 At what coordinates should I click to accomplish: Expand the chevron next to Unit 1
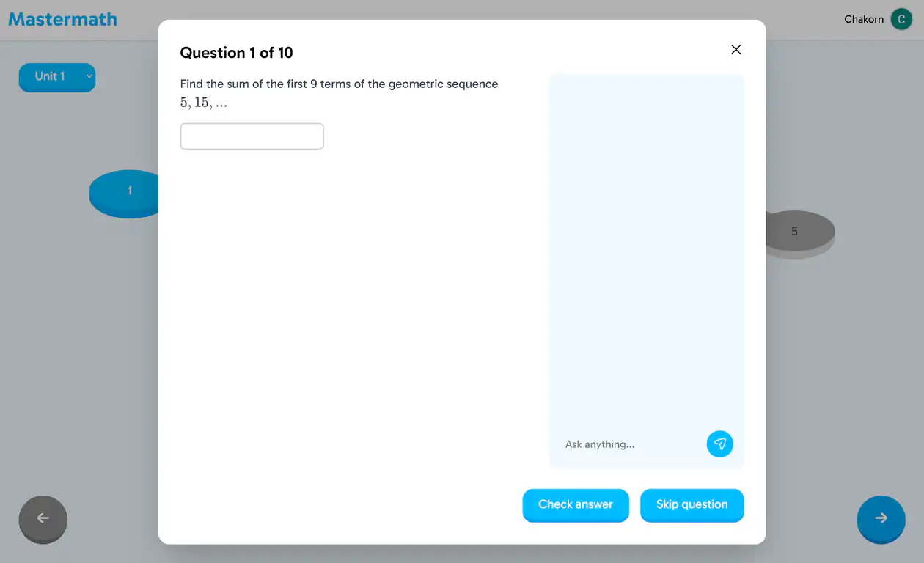point(89,76)
